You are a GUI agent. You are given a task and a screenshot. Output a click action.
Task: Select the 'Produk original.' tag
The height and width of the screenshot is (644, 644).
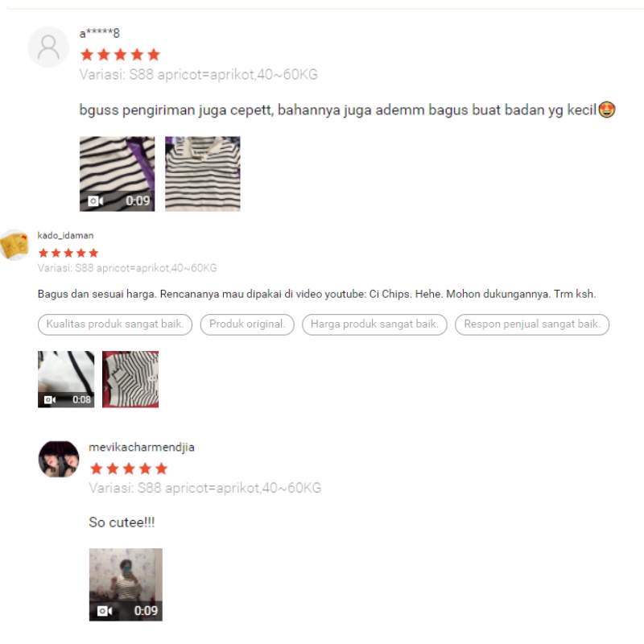[247, 324]
